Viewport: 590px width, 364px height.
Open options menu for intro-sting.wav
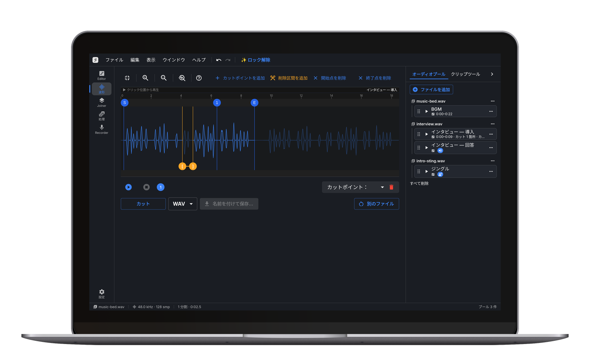click(x=492, y=161)
